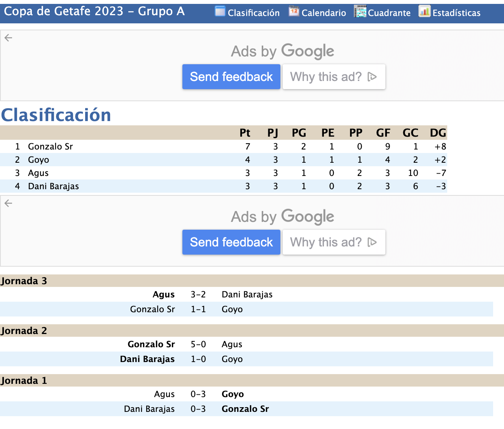Click Send feedback in the lower ad
504x429 pixels.
pos(231,242)
